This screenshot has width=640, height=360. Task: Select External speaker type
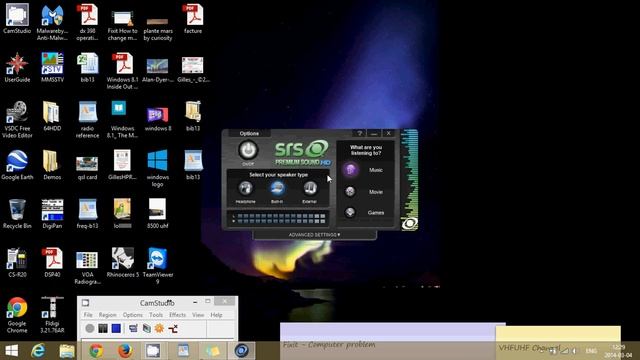coord(310,189)
